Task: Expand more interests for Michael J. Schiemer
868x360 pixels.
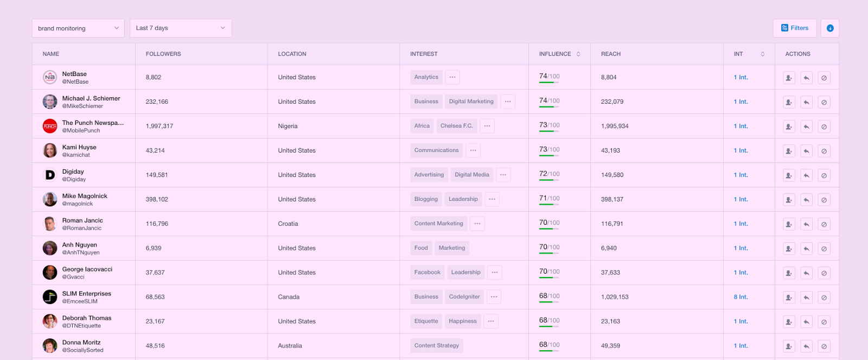Action: [508, 102]
